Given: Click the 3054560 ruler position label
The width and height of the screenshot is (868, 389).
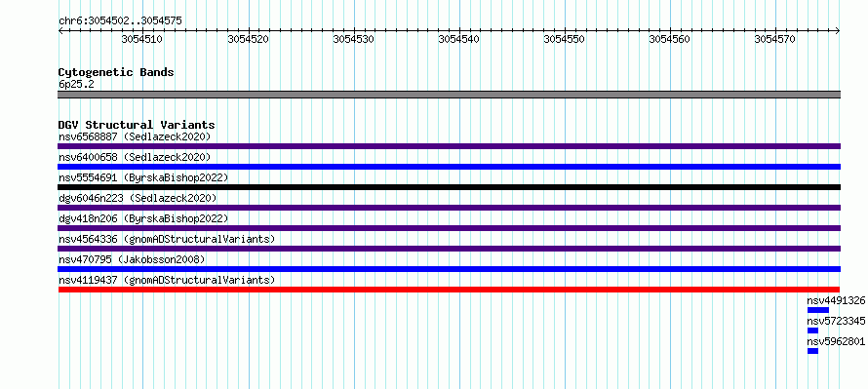Looking at the screenshot, I should pyautogui.click(x=669, y=39).
